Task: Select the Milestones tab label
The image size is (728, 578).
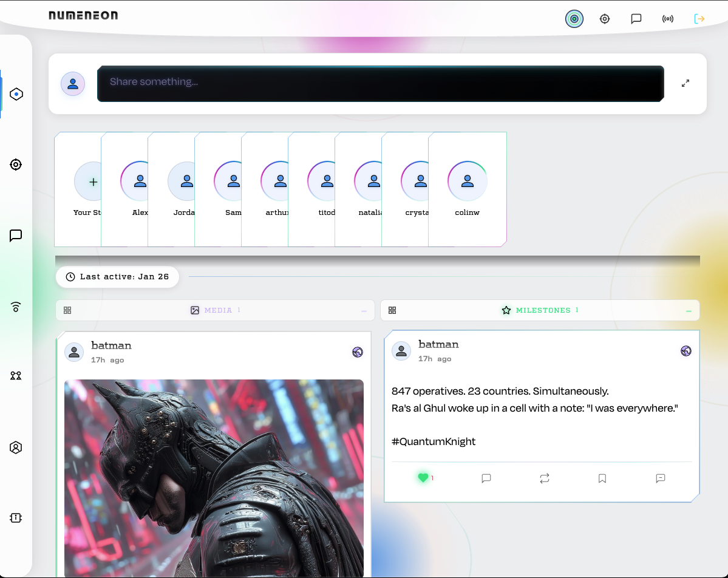Action: coord(543,310)
